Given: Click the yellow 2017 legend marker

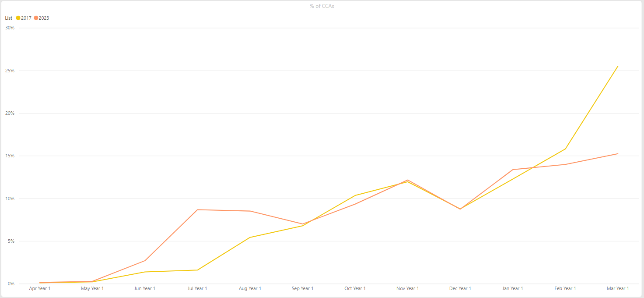Looking at the screenshot, I should click(18, 18).
